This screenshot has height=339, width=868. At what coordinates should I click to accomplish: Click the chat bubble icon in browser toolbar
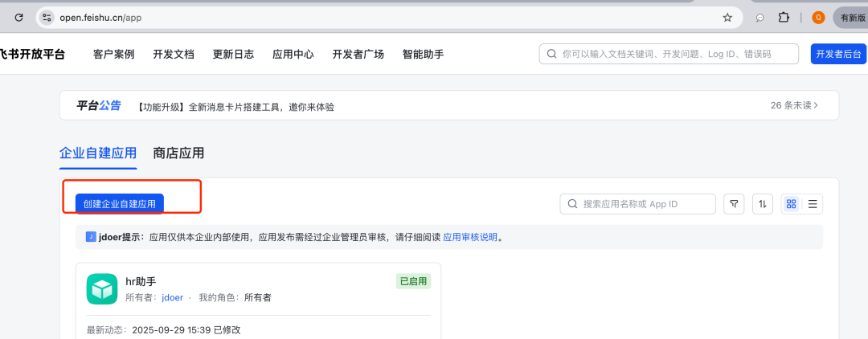(x=759, y=17)
